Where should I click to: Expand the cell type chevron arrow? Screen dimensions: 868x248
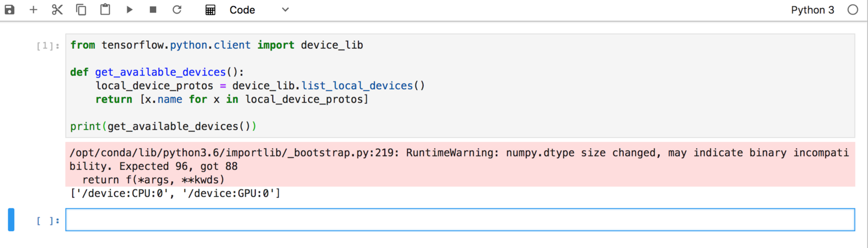(285, 10)
